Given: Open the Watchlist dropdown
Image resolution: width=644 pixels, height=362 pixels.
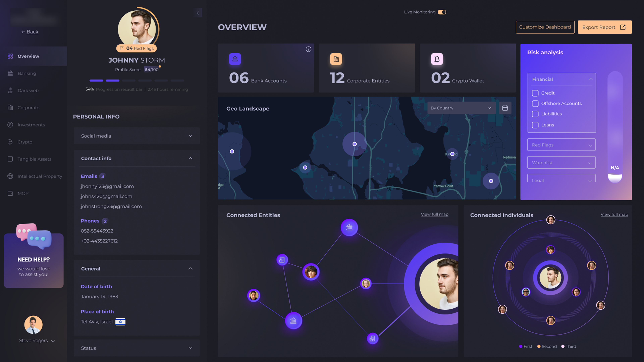Looking at the screenshot, I should click(x=561, y=163).
